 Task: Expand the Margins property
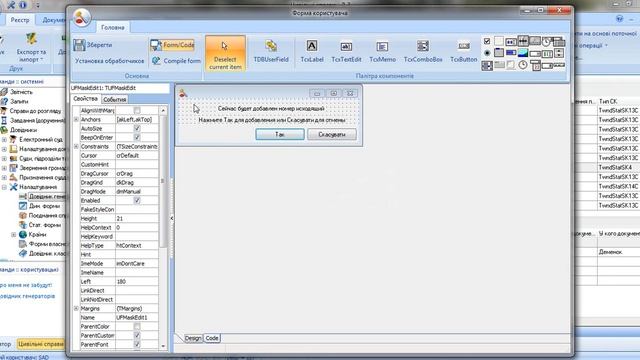(x=76, y=309)
